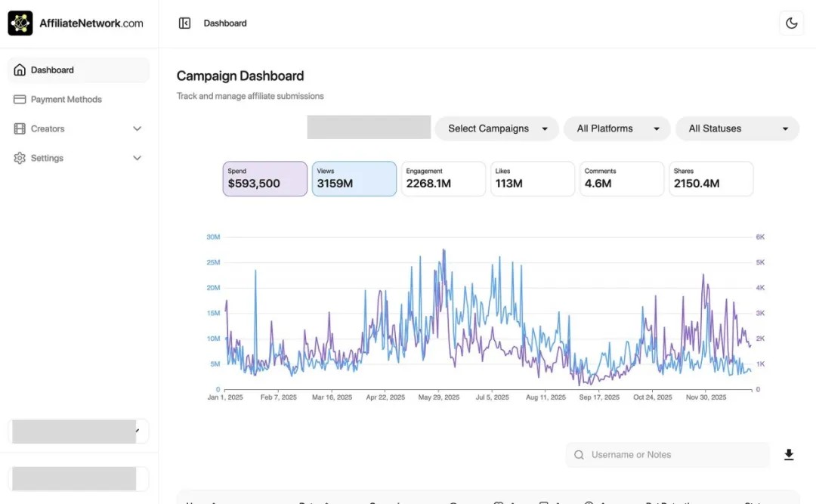Viewport: 816px width, 504px height.
Task: Click the gear icon beside Settings
Action: pyautogui.click(x=20, y=159)
